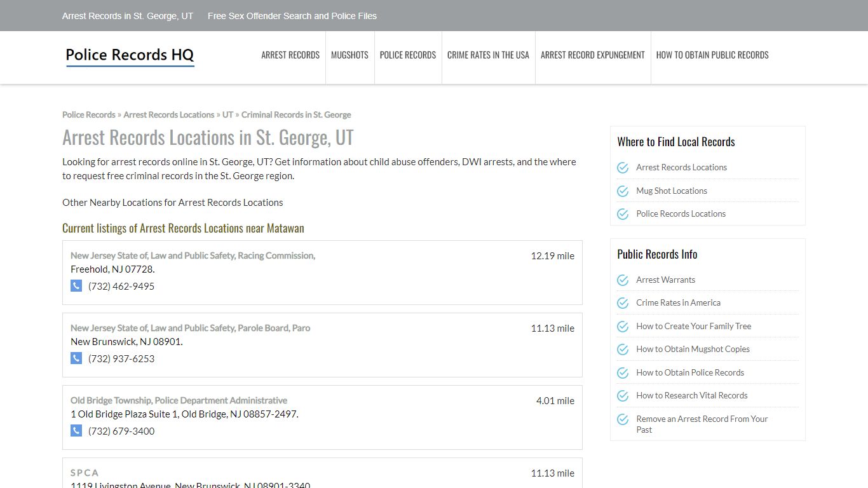This screenshot has width=868, height=488.
Task: Click address New Brunswick, NJ 08901
Action: 126,342
